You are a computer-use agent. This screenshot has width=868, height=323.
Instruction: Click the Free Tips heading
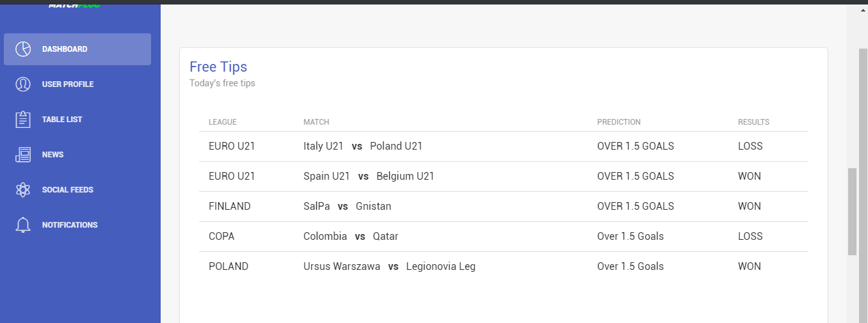[x=218, y=67]
